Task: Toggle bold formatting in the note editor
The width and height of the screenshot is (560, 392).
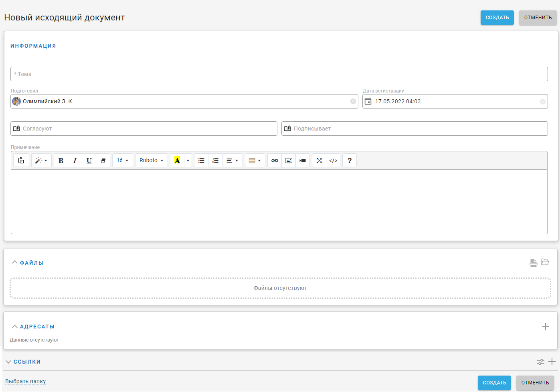Action: point(61,161)
